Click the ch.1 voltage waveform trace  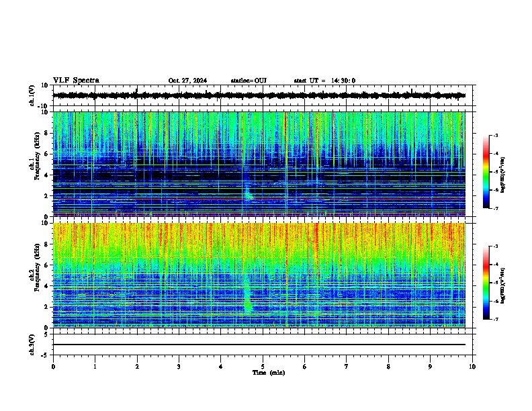[259, 95]
